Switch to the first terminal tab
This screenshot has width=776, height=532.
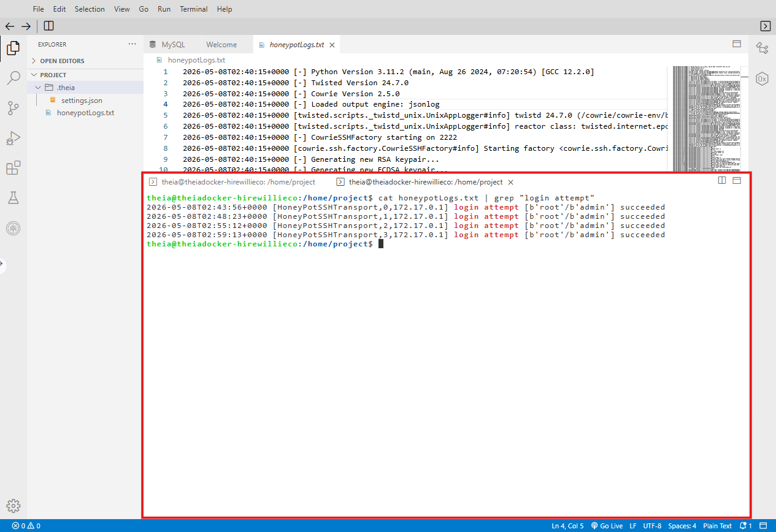[x=233, y=182]
